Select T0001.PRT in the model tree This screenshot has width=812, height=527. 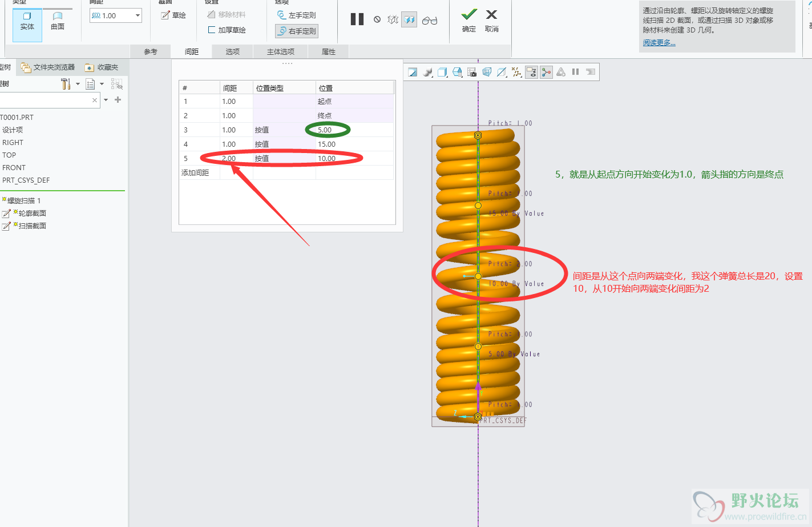point(17,117)
